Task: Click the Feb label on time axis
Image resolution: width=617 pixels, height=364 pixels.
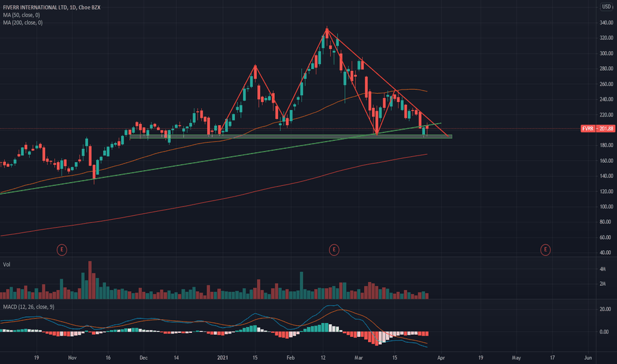Action: tap(291, 357)
